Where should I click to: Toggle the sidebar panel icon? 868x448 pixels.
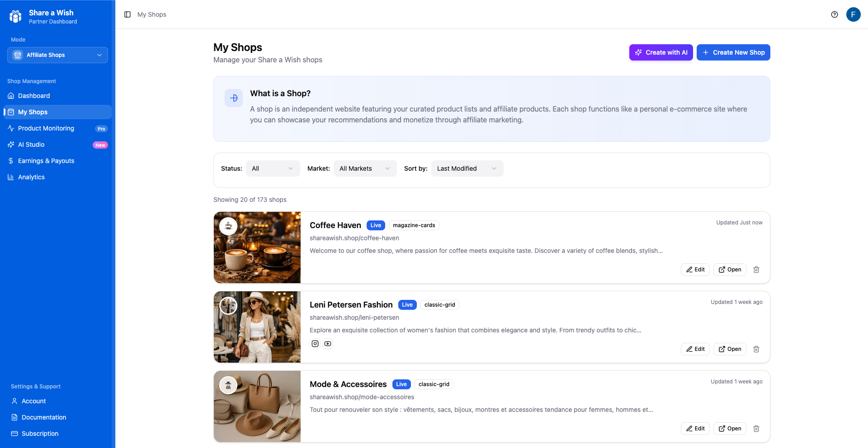(x=127, y=14)
